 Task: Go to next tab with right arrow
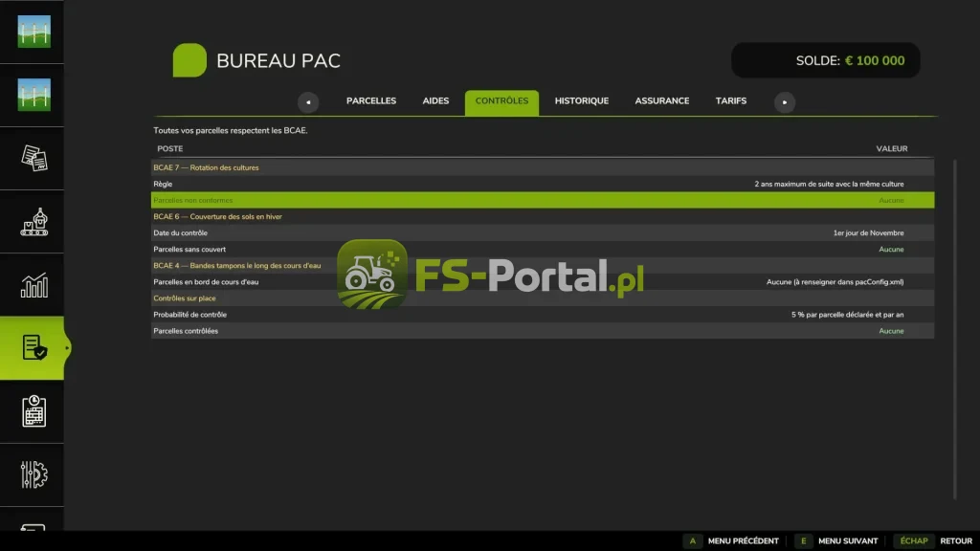(785, 101)
